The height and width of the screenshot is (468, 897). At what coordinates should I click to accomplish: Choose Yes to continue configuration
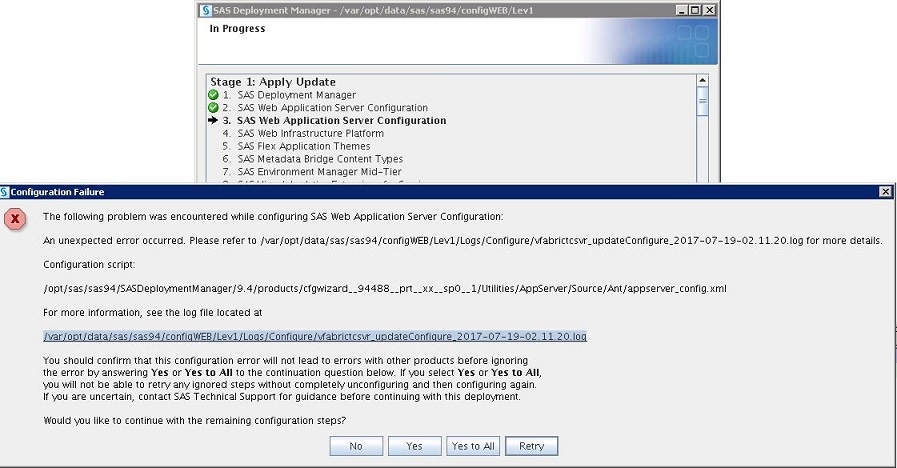pyautogui.click(x=414, y=446)
